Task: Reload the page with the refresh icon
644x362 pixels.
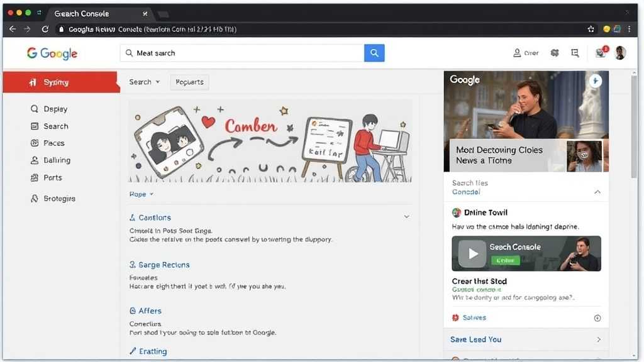Action: (45, 29)
